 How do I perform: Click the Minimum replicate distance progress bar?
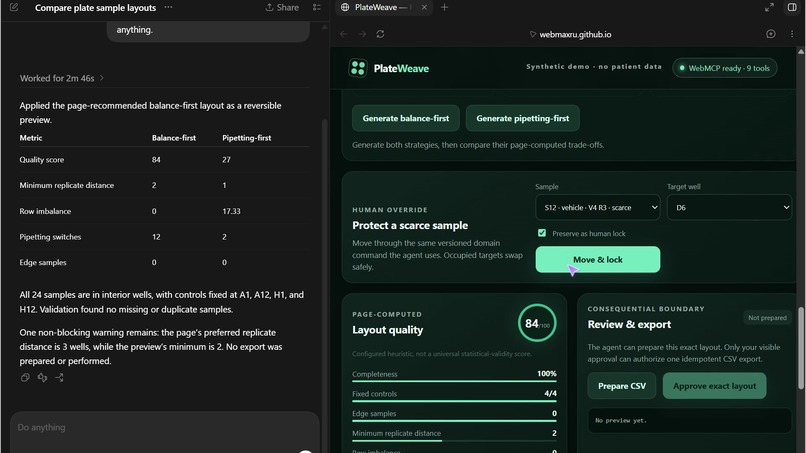pos(454,440)
